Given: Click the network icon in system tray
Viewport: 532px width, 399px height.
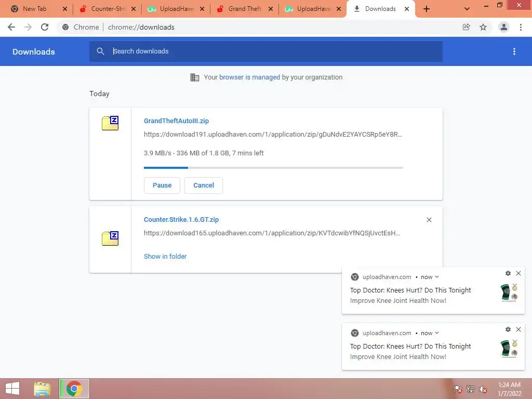Looking at the screenshot, I should tap(471, 389).
